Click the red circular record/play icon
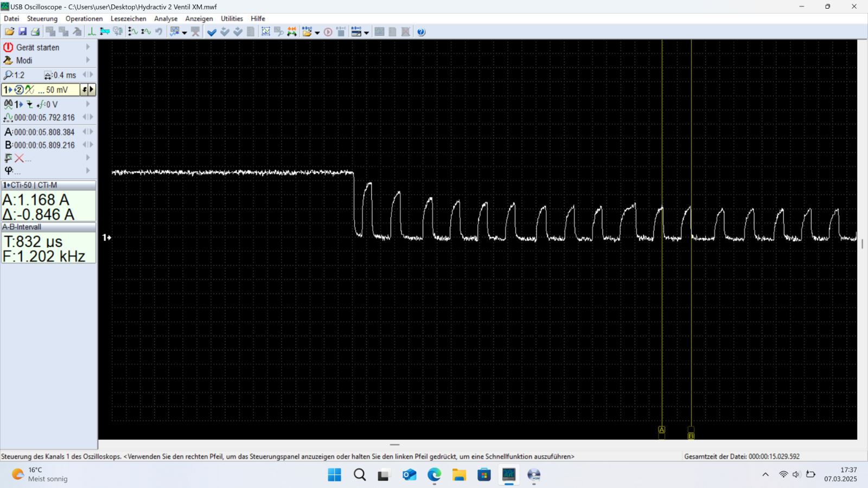Image resolution: width=868 pixels, height=488 pixels. pos(328,31)
